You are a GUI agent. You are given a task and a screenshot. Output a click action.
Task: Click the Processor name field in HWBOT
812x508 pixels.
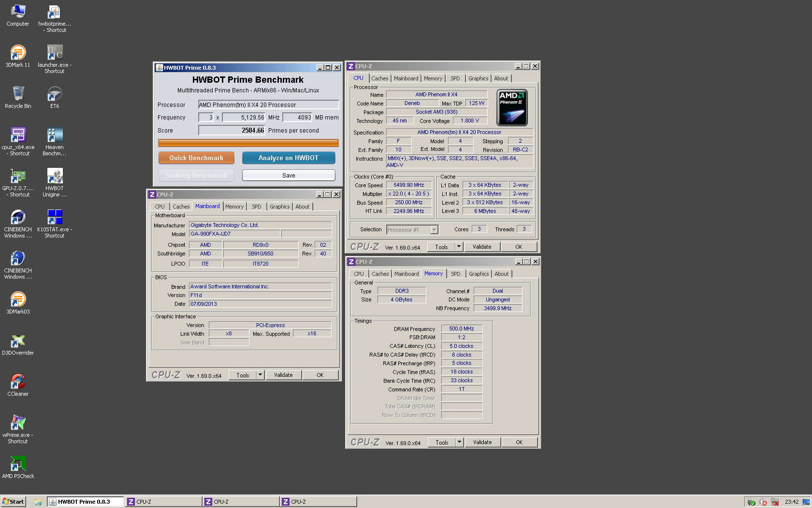point(269,105)
